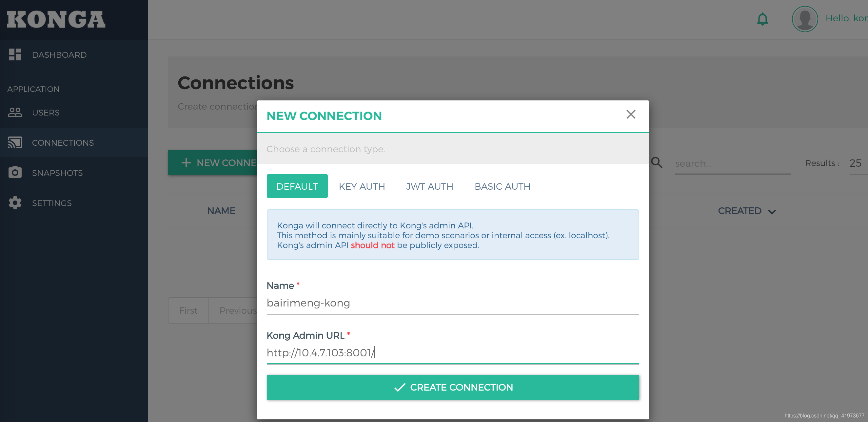868x422 pixels.
Task: Switch to Basic Auth tab
Action: point(502,186)
